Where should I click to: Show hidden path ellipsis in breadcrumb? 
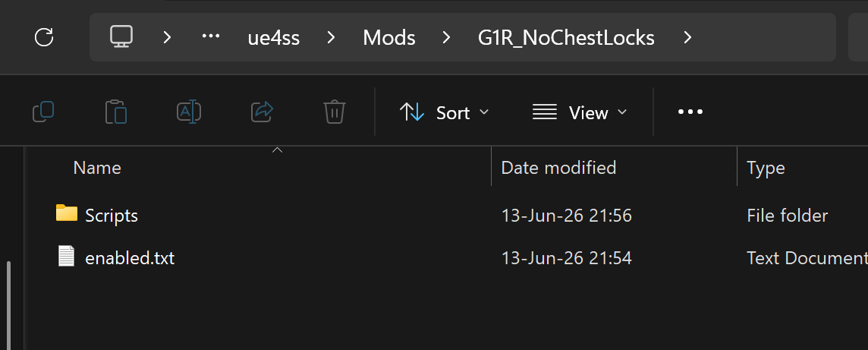[211, 36]
